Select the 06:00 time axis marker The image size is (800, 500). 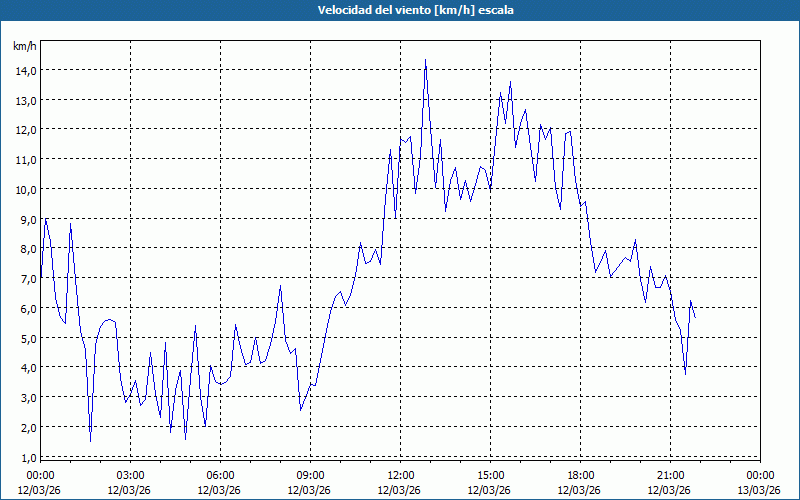point(220,475)
